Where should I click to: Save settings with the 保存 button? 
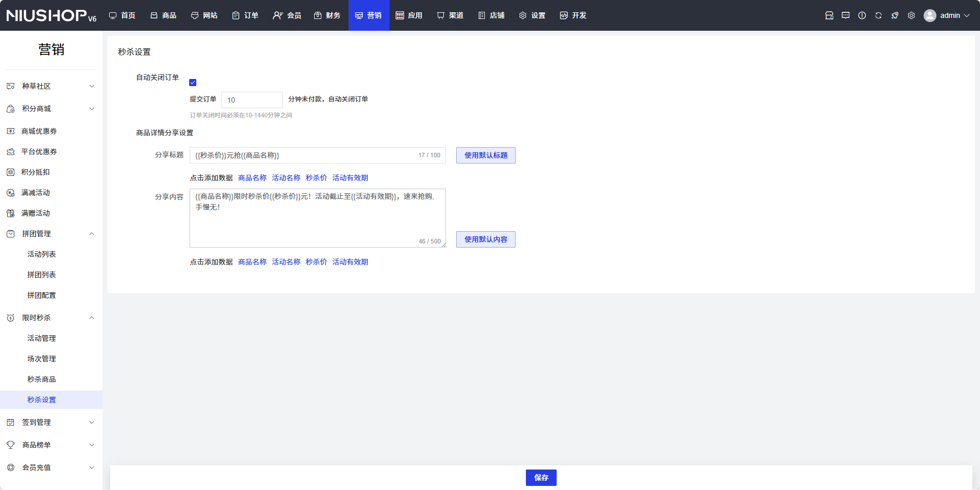coord(541,478)
